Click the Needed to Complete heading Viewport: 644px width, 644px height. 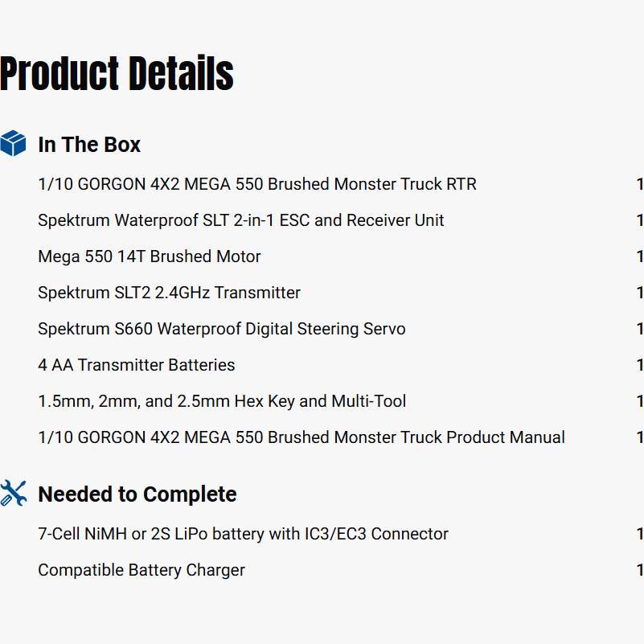click(137, 494)
